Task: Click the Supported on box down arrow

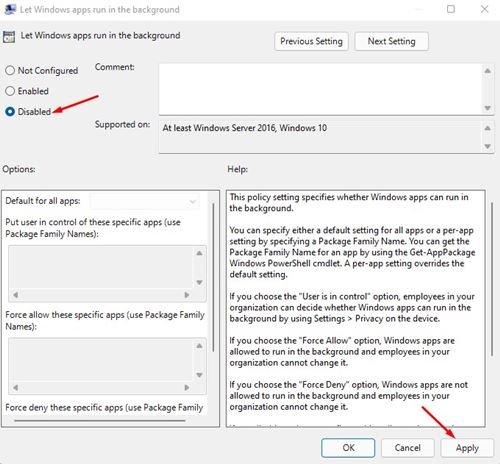Action: coord(487,146)
